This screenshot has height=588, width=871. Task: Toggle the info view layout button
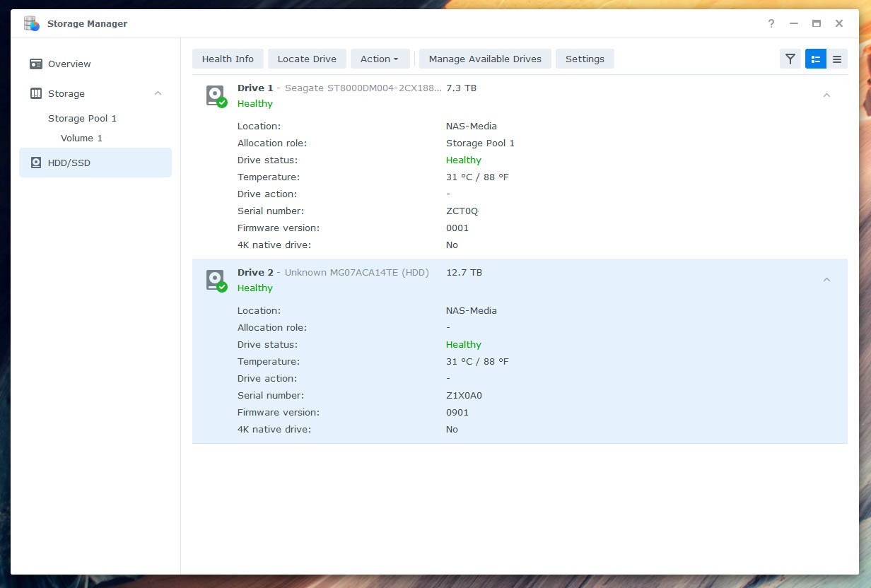coord(816,59)
